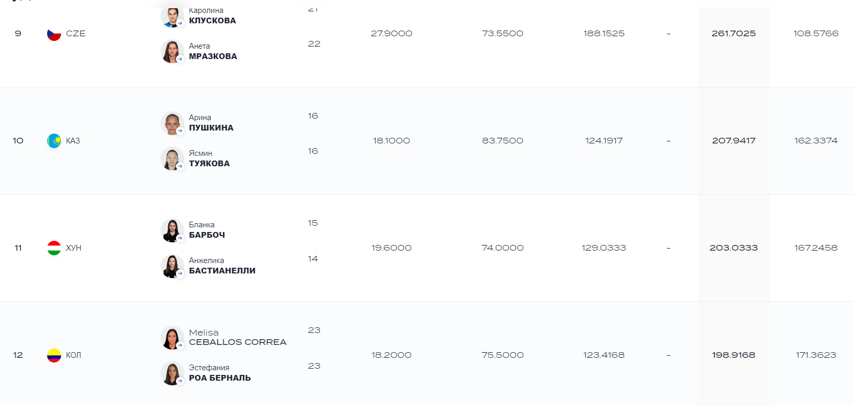Open Бланка Барбоч profile photo

[172, 230]
